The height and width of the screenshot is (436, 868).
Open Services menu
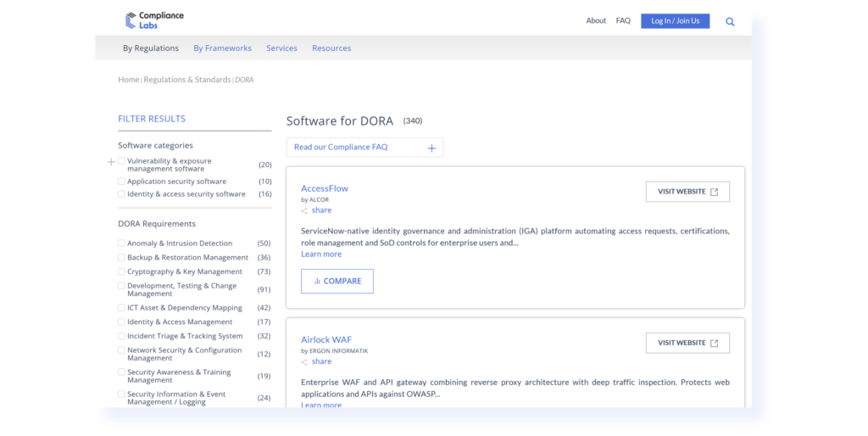click(x=281, y=48)
